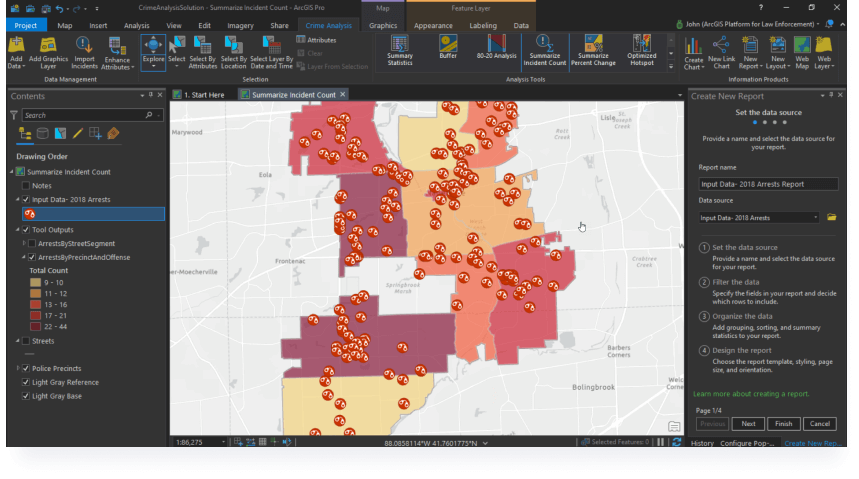
Task: Click the Finish button
Action: point(783,424)
